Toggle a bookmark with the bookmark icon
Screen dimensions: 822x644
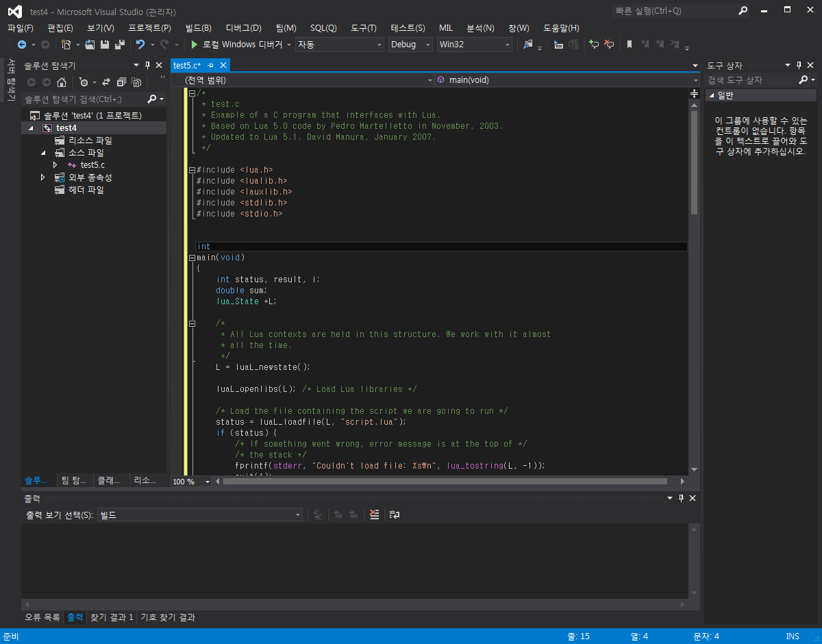[630, 45]
